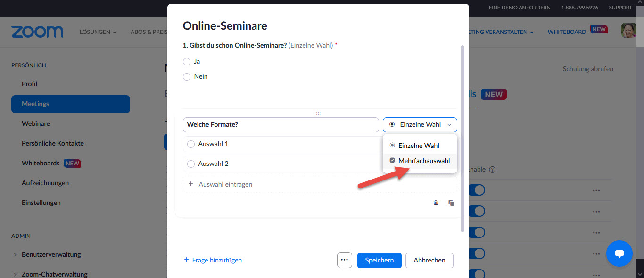
Task: Click the Welche Formate? question field
Action: [x=281, y=125]
